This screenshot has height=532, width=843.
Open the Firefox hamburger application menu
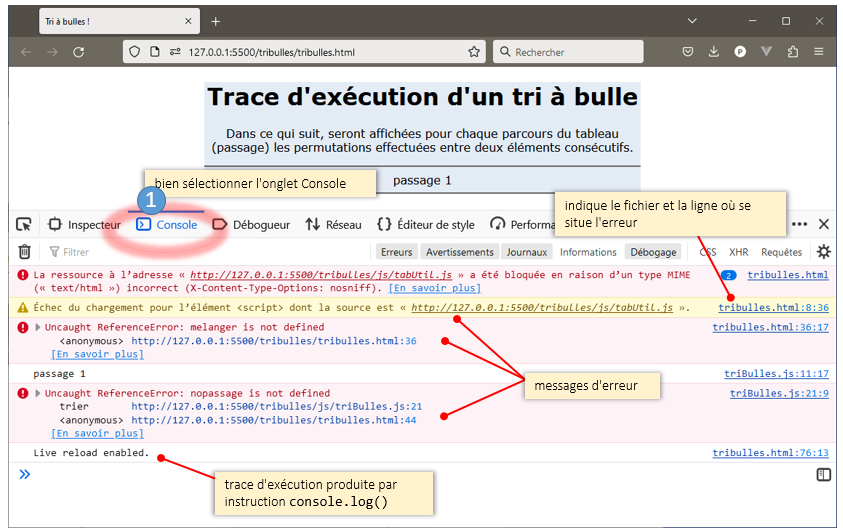[819, 52]
